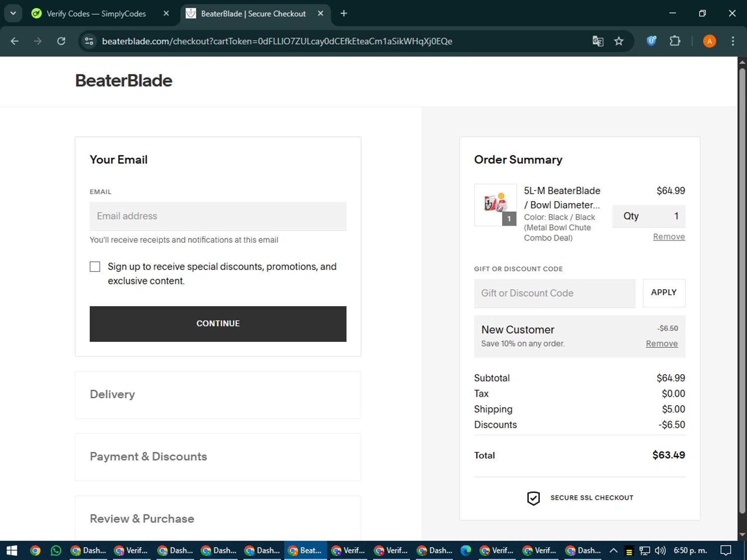This screenshot has width=747, height=560.
Task: Click the 5L-M BeaterBlade product thumbnail
Action: point(496,205)
